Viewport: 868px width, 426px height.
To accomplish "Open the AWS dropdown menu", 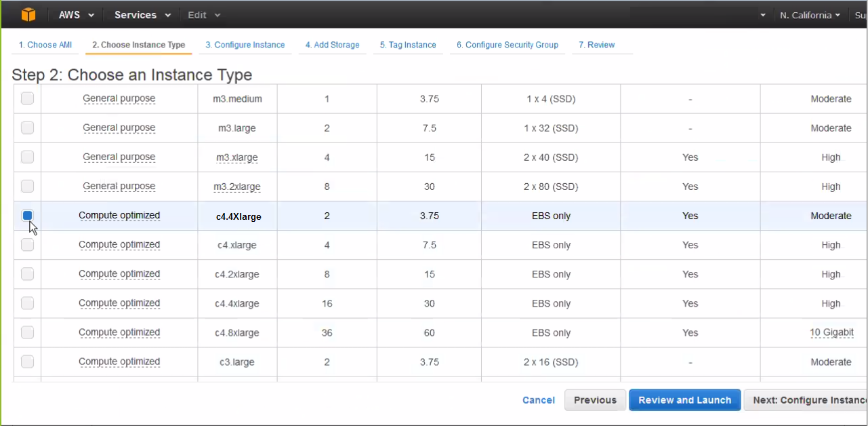I will (x=76, y=15).
